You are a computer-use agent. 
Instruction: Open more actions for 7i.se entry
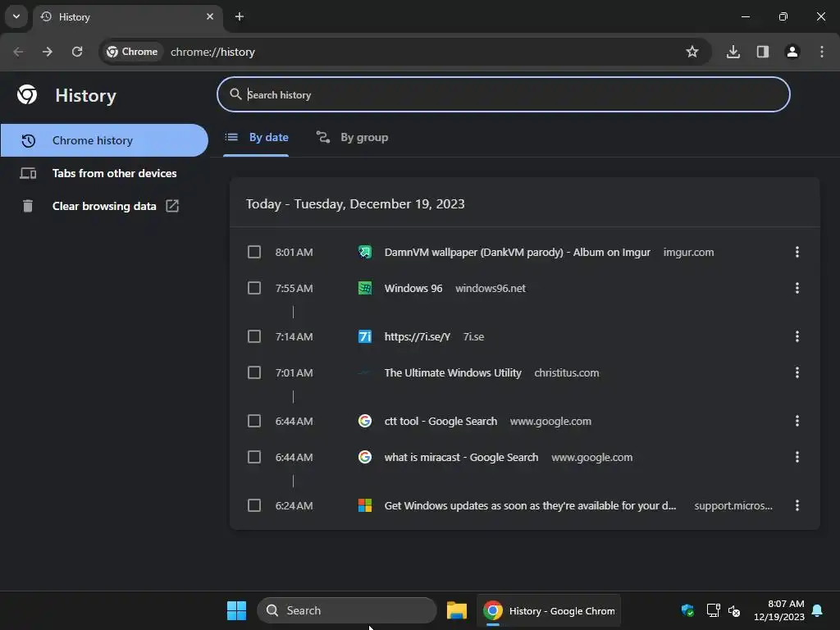pos(797,336)
